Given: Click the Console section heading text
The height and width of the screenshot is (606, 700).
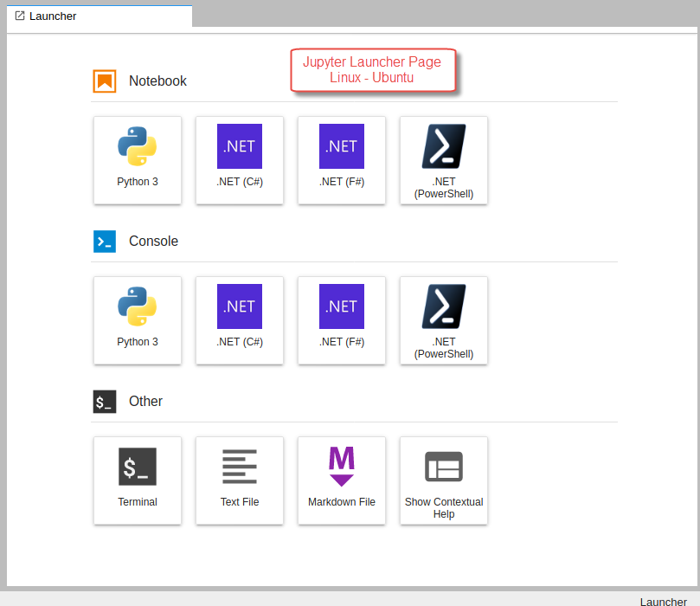Looking at the screenshot, I should (x=153, y=242).
